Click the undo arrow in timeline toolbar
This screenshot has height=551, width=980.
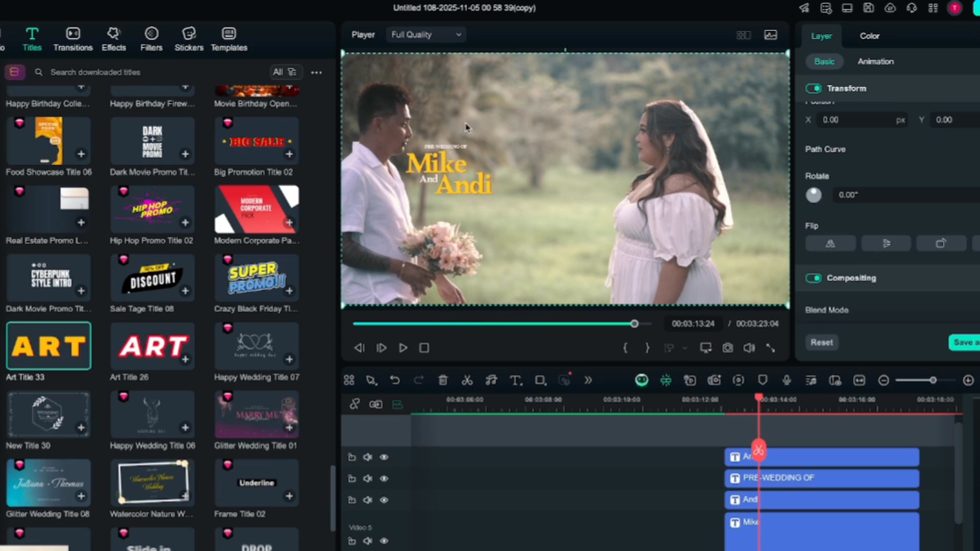[x=395, y=380]
